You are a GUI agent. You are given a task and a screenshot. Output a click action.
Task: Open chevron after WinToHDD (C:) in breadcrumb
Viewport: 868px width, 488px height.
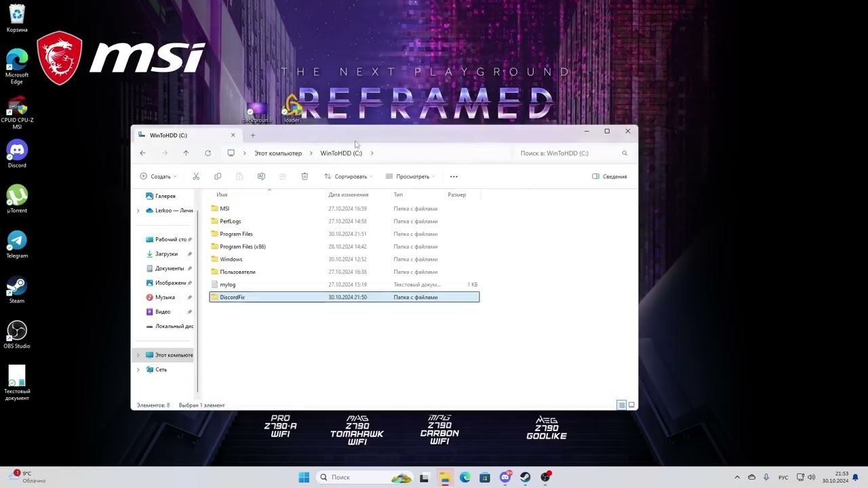point(372,153)
